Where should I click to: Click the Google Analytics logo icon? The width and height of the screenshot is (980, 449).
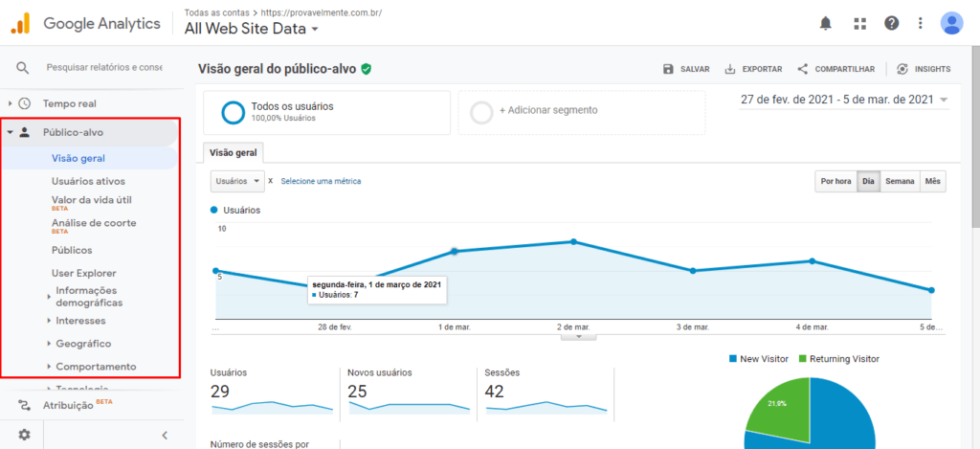tap(20, 24)
